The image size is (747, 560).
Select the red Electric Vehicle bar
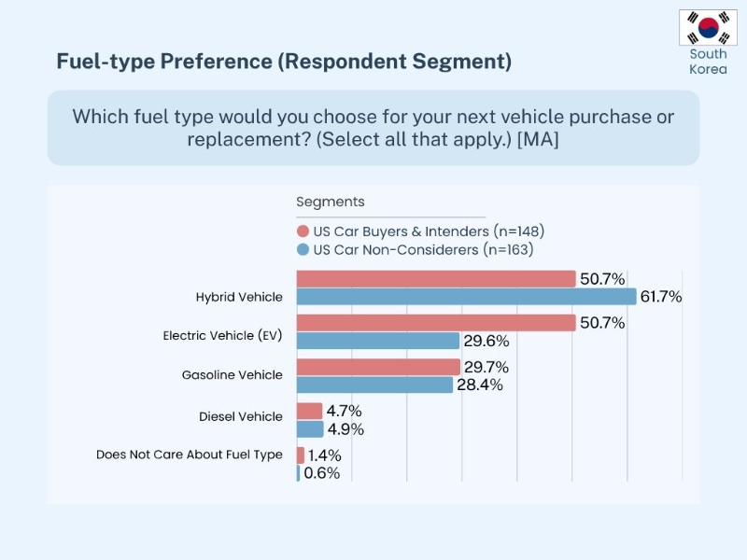[435, 323]
